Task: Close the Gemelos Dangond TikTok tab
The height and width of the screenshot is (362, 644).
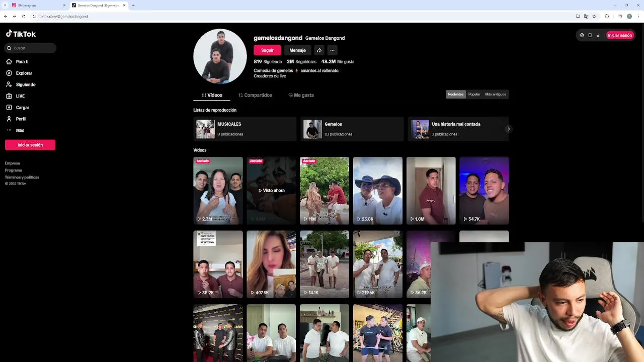Action: click(125, 5)
